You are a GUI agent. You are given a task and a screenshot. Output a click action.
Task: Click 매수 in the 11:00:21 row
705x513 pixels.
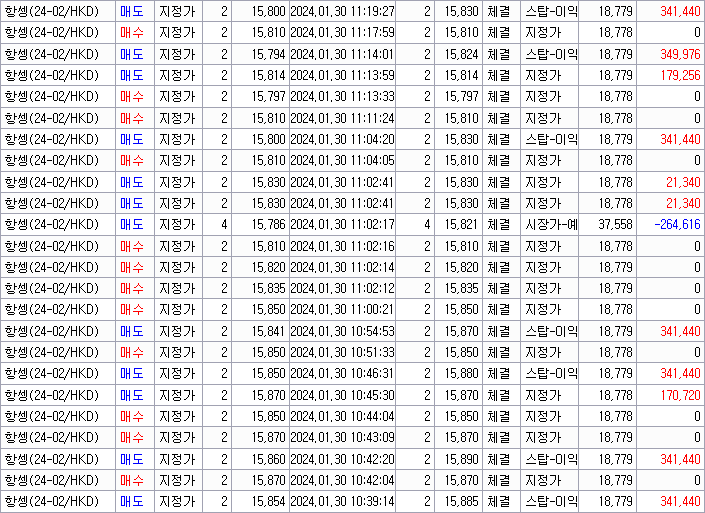132,310
